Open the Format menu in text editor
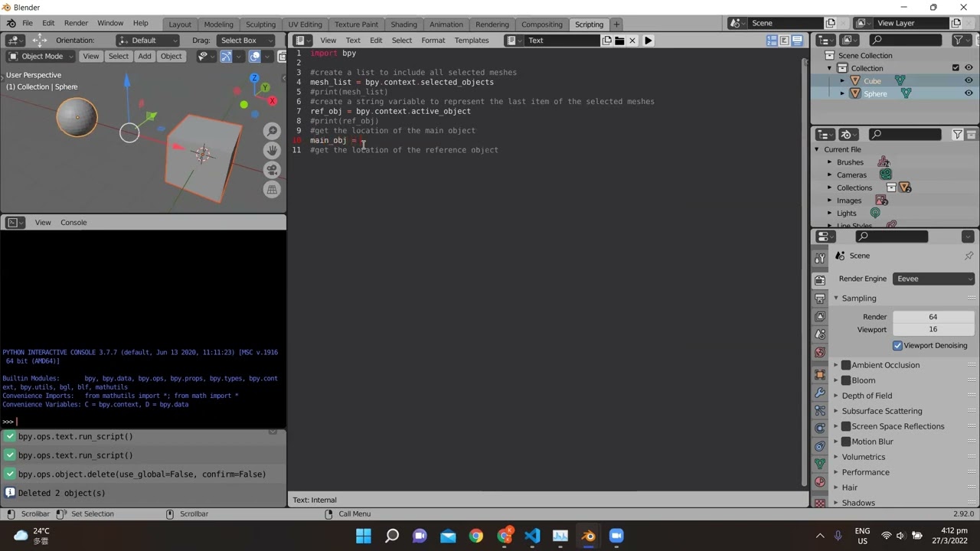The image size is (980, 551). pos(433,41)
